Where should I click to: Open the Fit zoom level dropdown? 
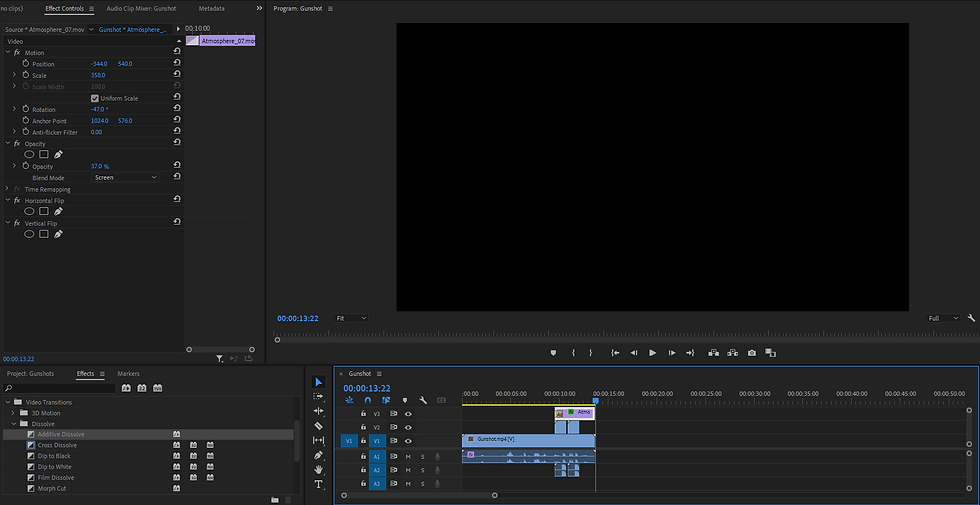coord(350,318)
